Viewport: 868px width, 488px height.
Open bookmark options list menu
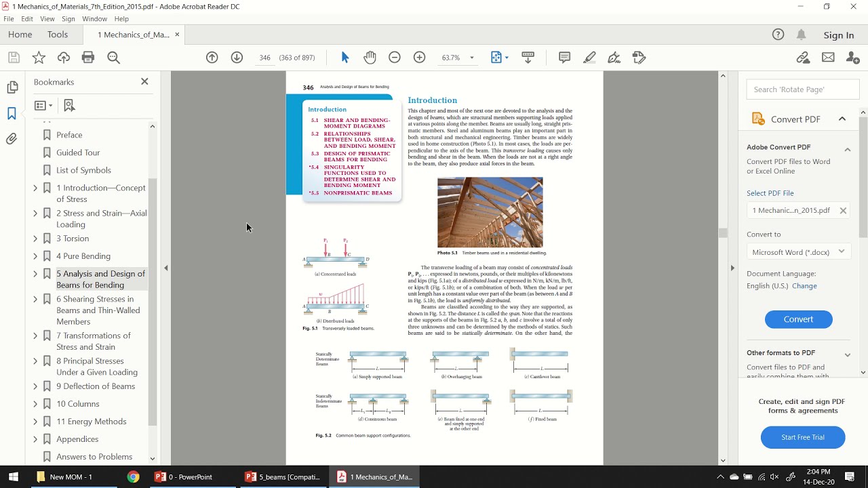tap(43, 105)
